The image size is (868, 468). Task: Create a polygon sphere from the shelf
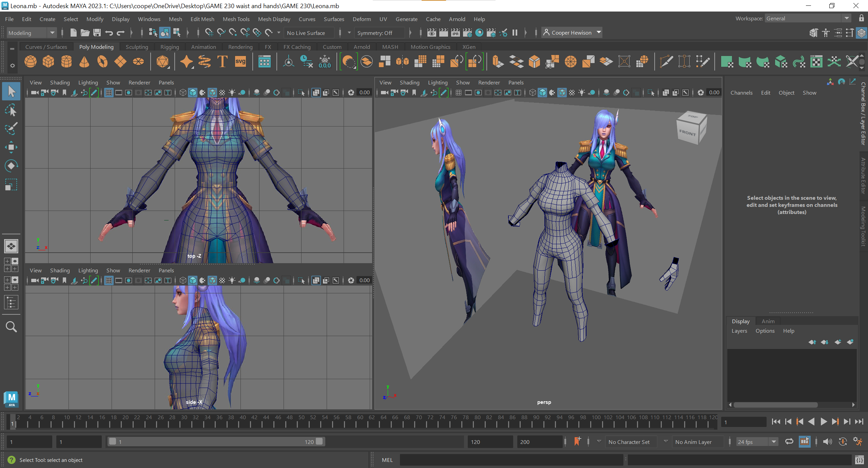(x=31, y=62)
